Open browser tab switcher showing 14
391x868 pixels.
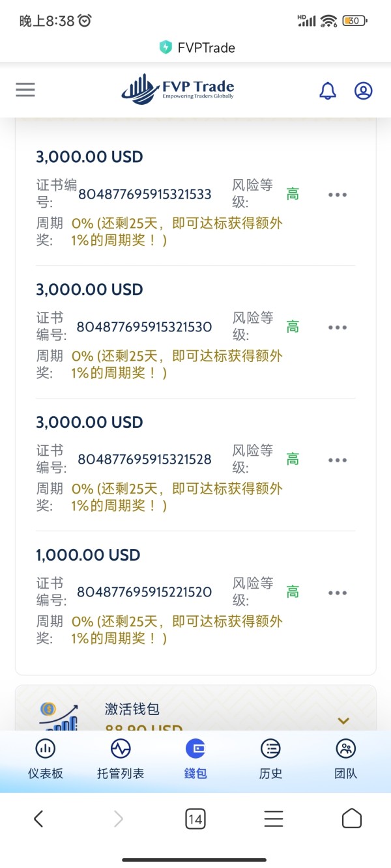point(195,819)
